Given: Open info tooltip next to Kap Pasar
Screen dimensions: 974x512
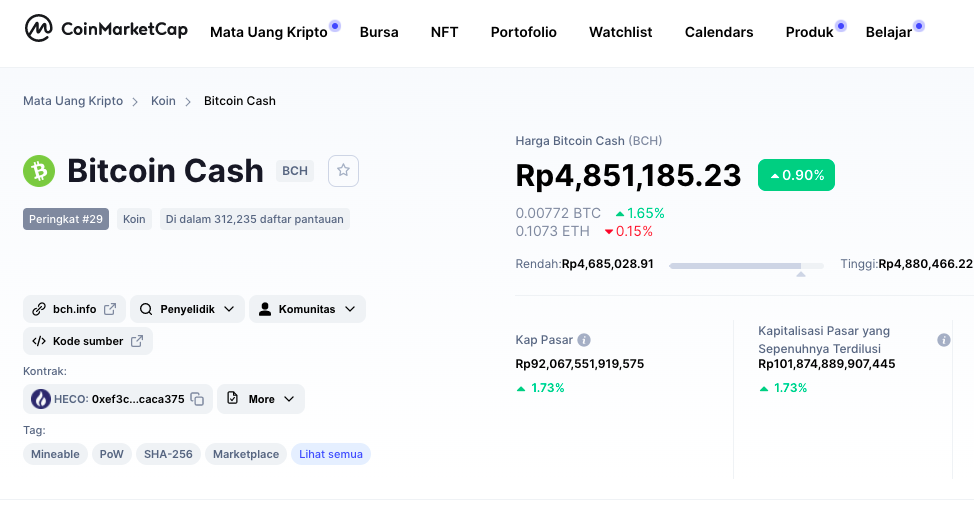Looking at the screenshot, I should click(584, 340).
